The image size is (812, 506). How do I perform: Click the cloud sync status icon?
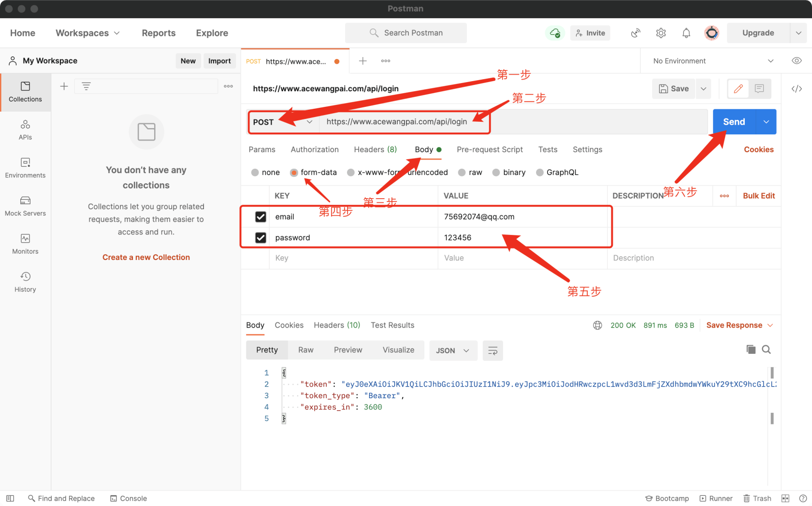pyautogui.click(x=555, y=33)
